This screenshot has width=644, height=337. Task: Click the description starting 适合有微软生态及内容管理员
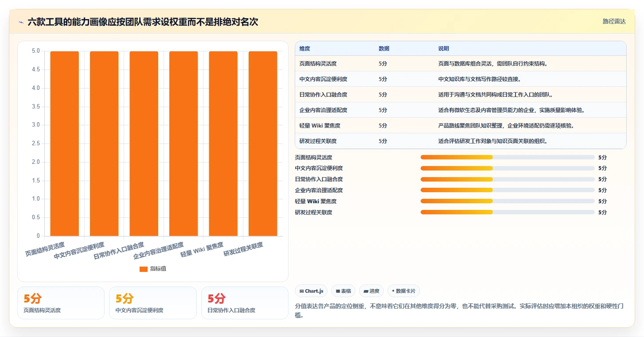(x=512, y=110)
